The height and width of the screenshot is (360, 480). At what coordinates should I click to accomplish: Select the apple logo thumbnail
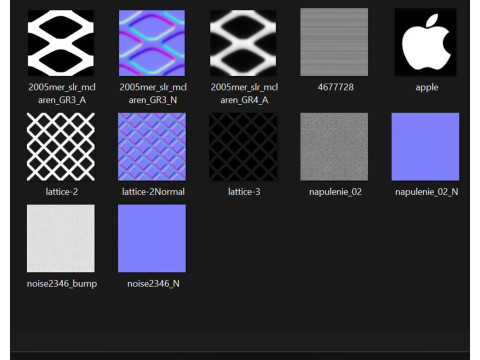tap(426, 42)
